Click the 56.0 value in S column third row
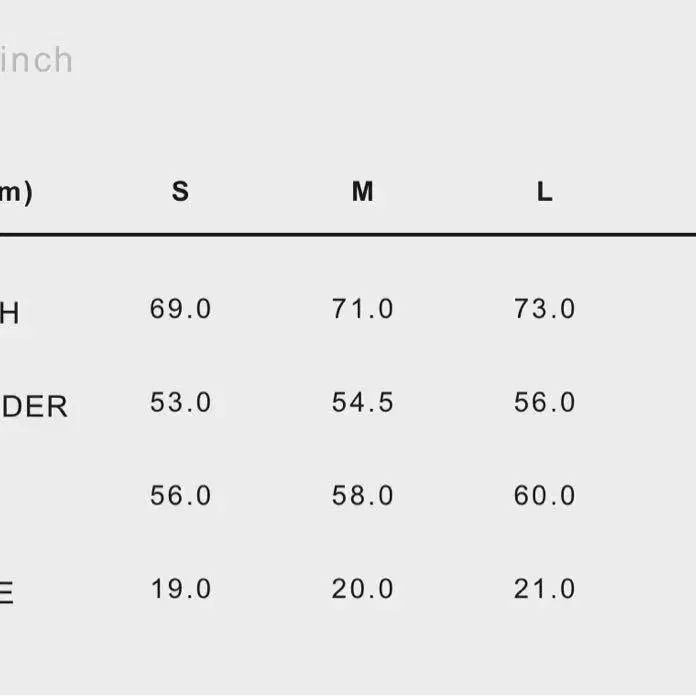This screenshot has height=696, width=696. pos(180,495)
